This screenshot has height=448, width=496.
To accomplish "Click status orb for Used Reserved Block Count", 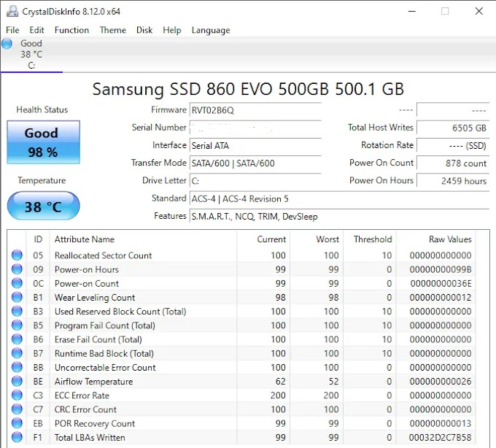I will (x=17, y=312).
